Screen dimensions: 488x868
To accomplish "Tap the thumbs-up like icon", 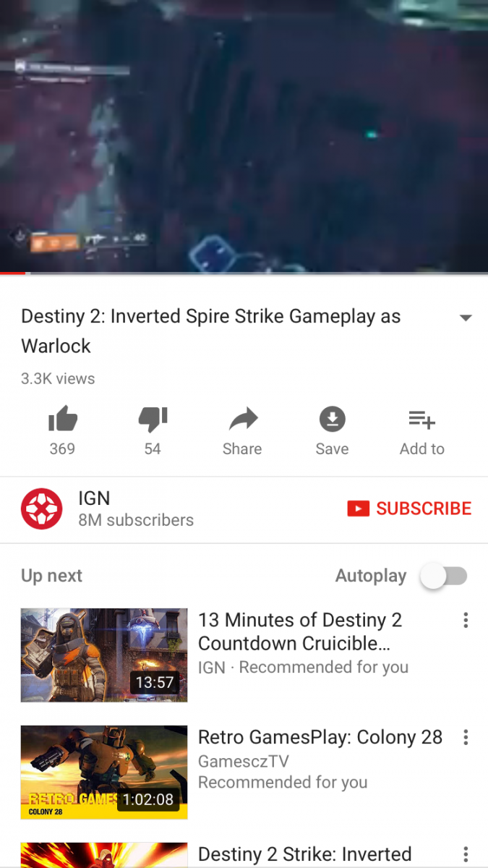I will (62, 419).
